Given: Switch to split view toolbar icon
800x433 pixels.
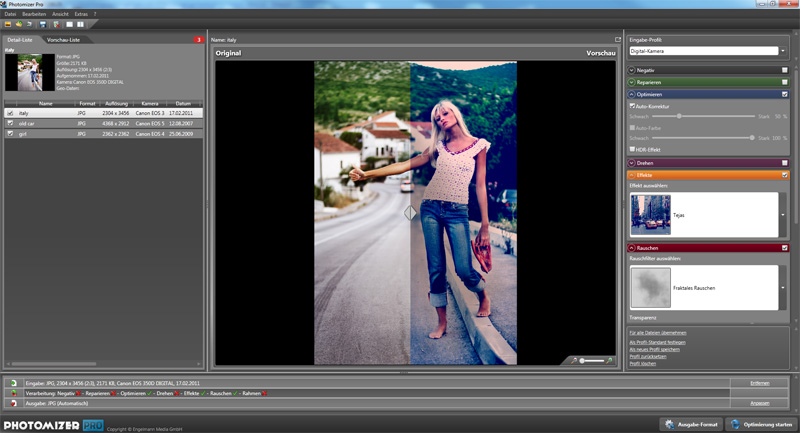Looking at the screenshot, I should pos(80,24).
